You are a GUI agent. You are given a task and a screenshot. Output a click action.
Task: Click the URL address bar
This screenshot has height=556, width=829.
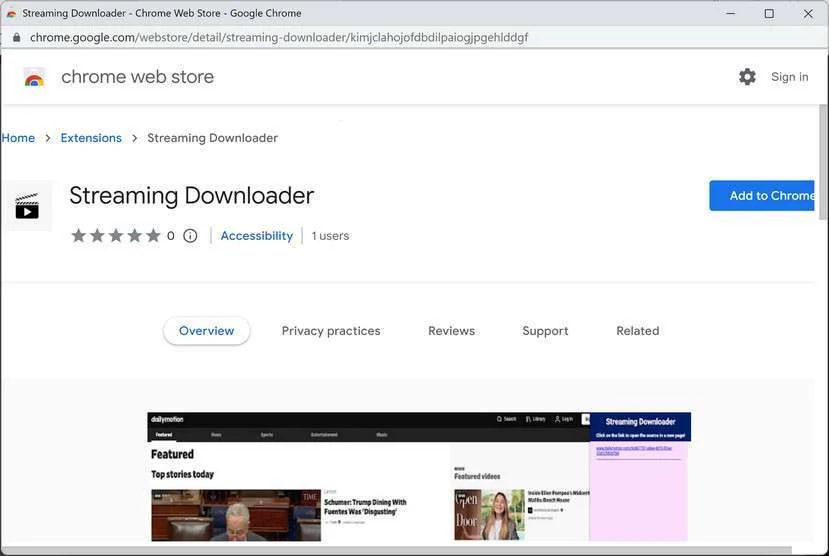pos(412,38)
